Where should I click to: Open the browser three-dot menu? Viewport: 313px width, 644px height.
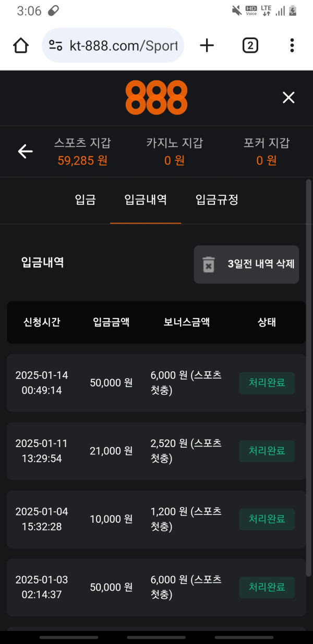292,45
